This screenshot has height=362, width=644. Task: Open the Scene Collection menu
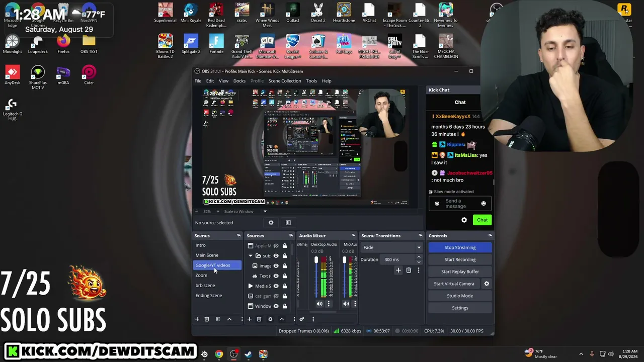(285, 81)
